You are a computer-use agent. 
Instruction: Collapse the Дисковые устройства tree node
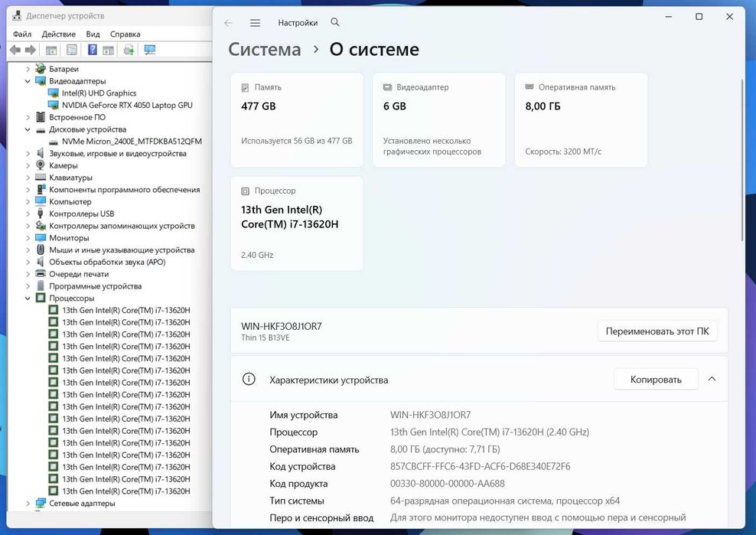click(28, 129)
